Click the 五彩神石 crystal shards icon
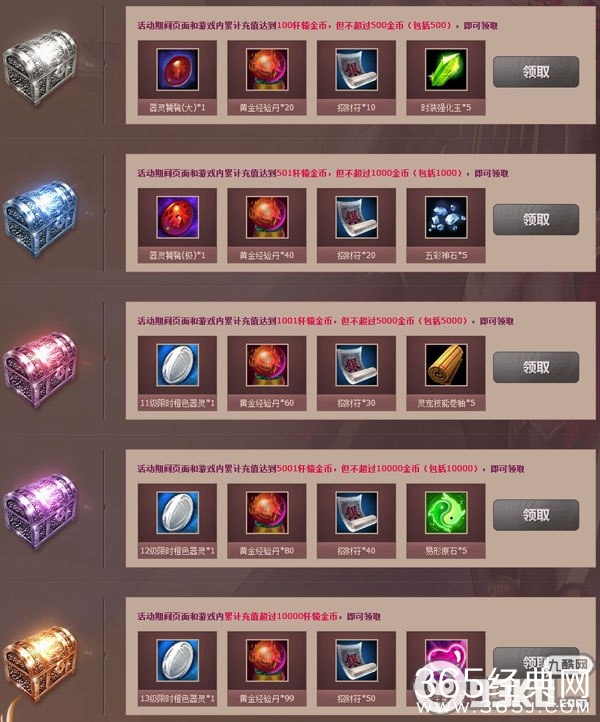 click(x=446, y=217)
